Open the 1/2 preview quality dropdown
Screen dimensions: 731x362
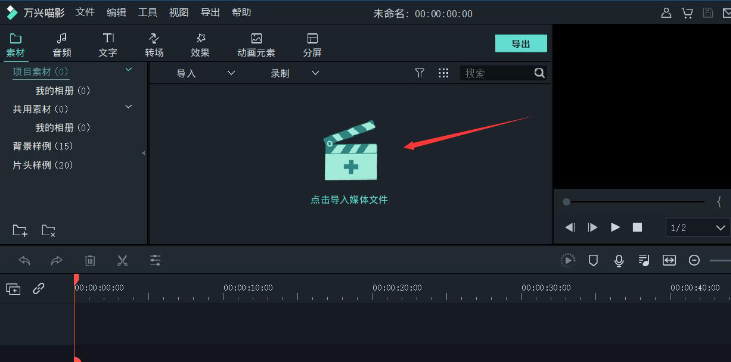pos(697,228)
